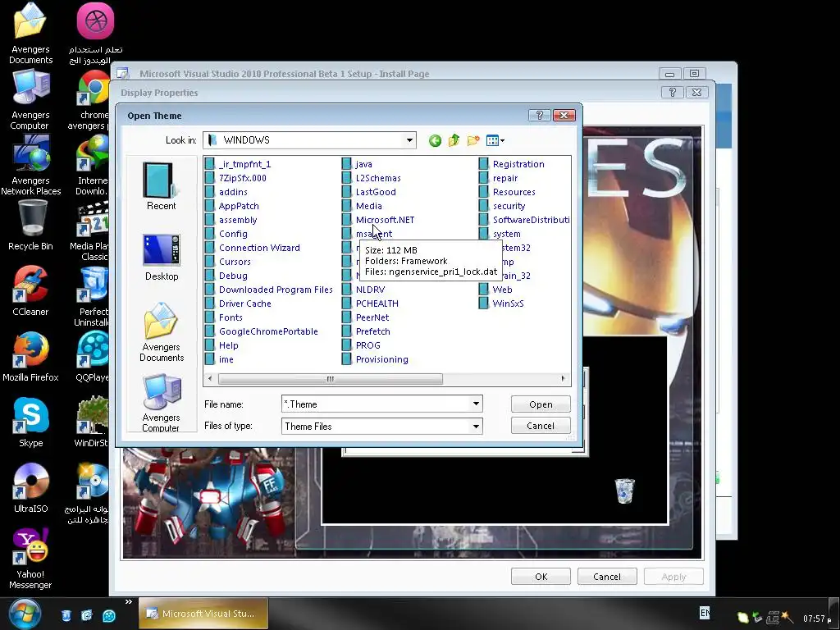Expand the Look in WINDOWS dropdown

pos(409,140)
